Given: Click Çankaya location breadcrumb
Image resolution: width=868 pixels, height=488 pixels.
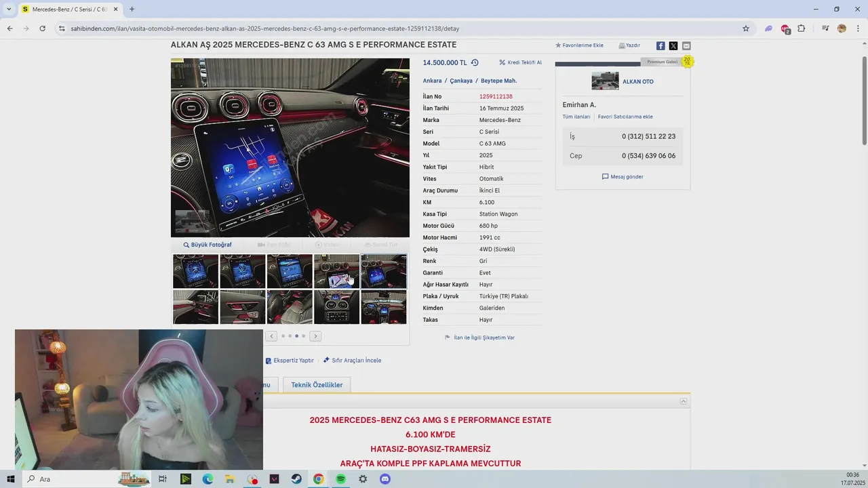Looking at the screenshot, I should pyautogui.click(x=461, y=81).
